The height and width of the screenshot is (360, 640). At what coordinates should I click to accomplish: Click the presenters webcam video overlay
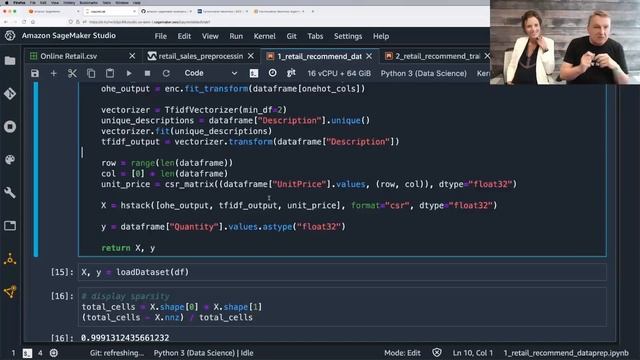pyautogui.click(x=565, y=42)
